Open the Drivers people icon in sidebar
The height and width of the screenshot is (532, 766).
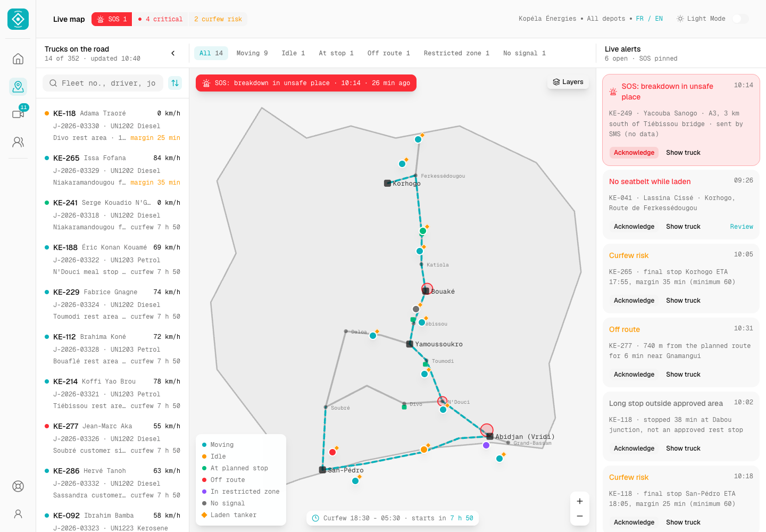click(18, 142)
